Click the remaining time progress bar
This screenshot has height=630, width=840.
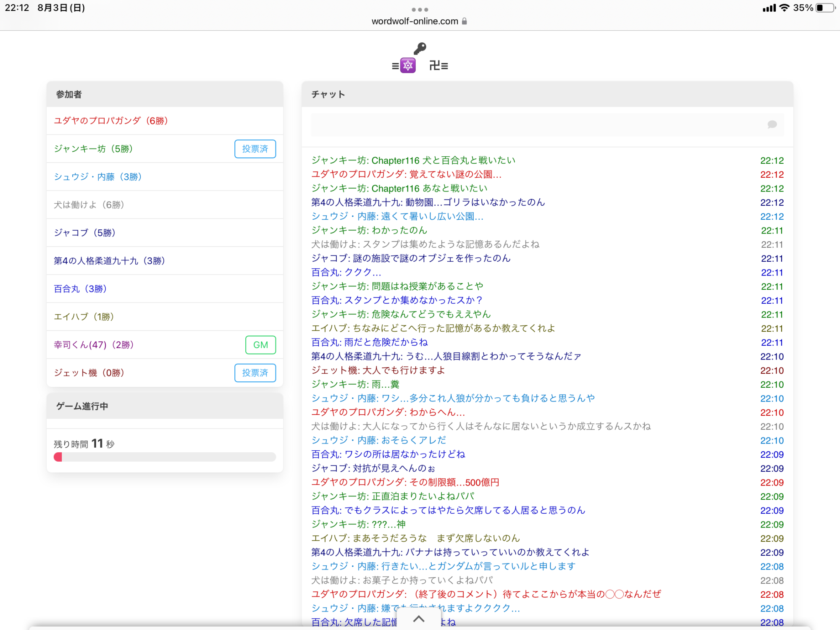[165, 457]
